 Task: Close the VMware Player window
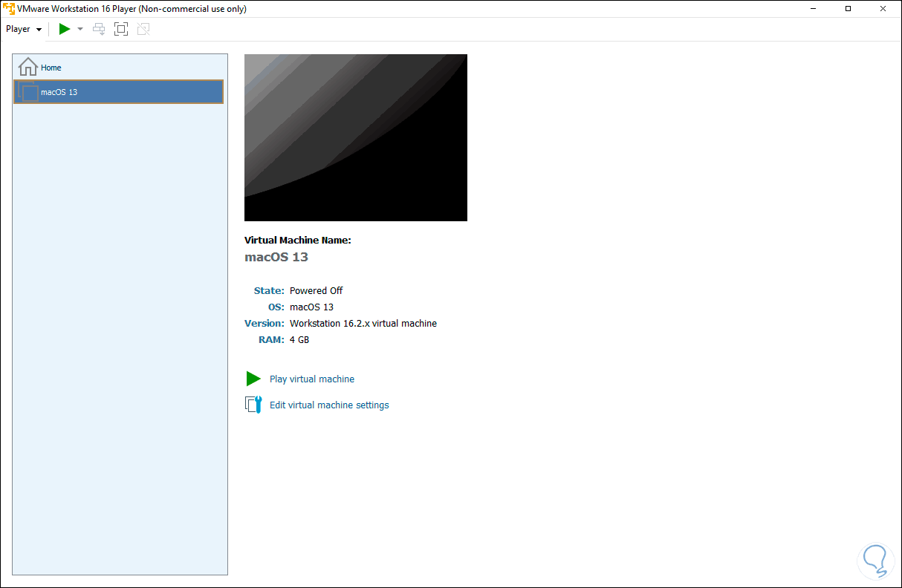pyautogui.click(x=882, y=9)
